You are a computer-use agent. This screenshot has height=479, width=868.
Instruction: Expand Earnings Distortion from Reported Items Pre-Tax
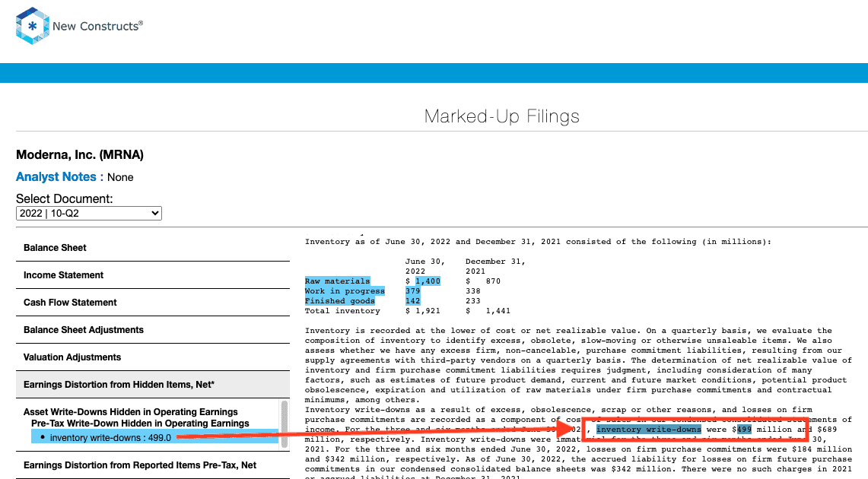(x=153, y=465)
